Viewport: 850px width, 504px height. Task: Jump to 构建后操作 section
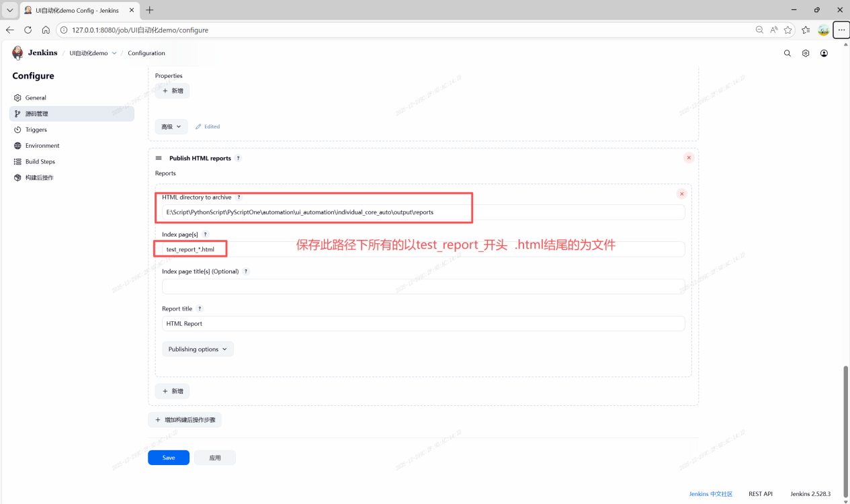tap(72, 178)
